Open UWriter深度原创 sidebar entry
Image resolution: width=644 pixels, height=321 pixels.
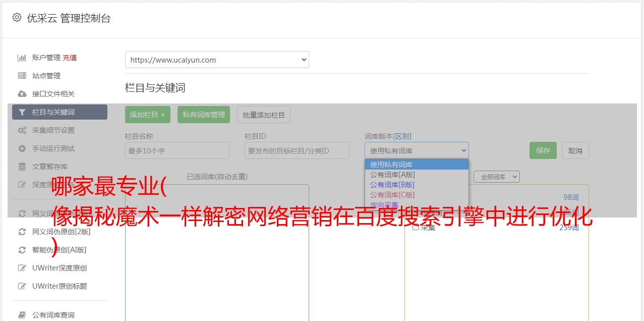(60, 268)
